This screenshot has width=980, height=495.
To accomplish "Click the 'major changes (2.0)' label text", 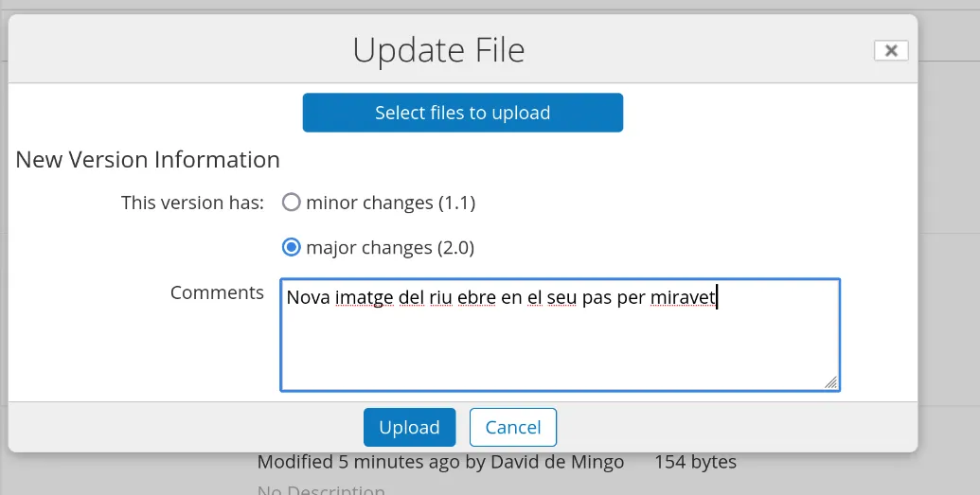I will coord(390,248).
